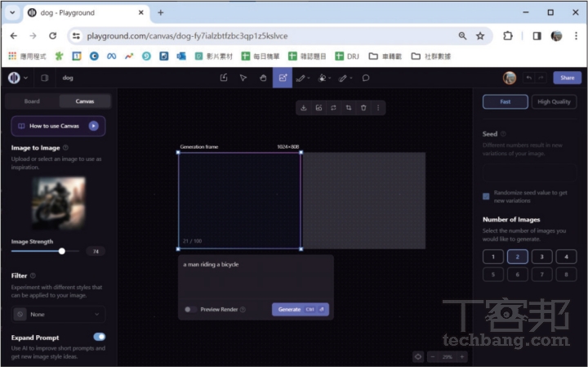This screenshot has height=367, width=588.
Task: Set number of images to 5
Action: tap(493, 275)
